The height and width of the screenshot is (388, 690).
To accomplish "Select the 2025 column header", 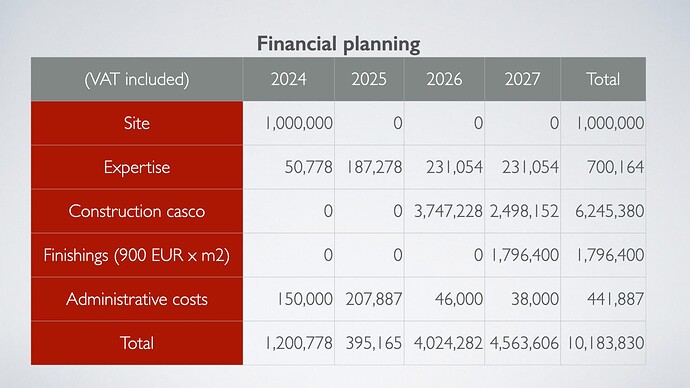I will (369, 79).
